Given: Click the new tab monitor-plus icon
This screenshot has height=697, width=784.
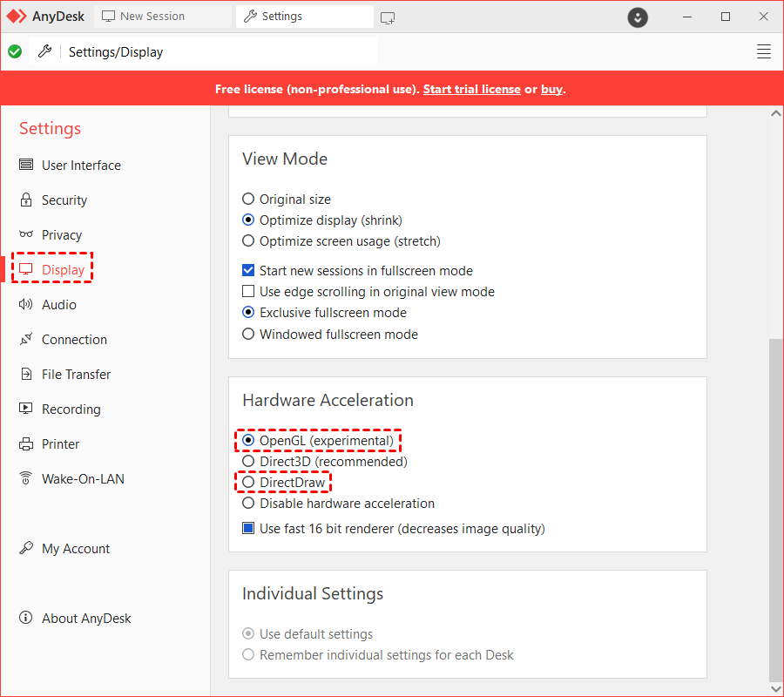Looking at the screenshot, I should (x=388, y=17).
